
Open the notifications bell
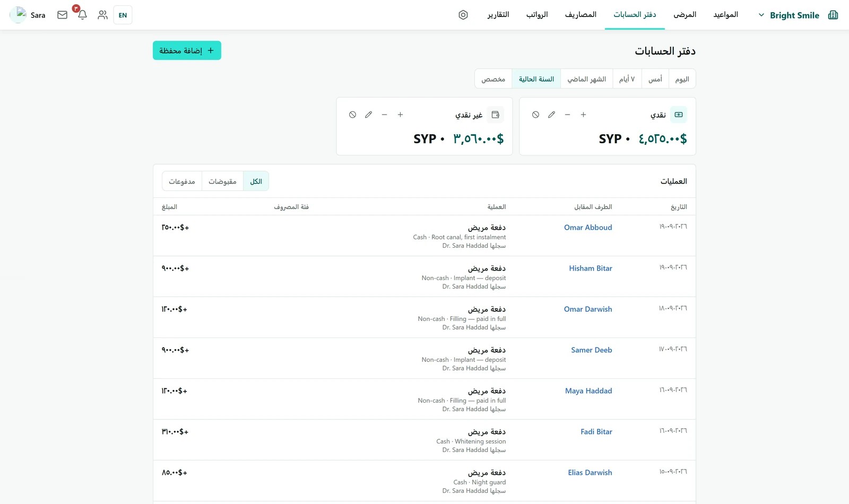pyautogui.click(x=82, y=15)
